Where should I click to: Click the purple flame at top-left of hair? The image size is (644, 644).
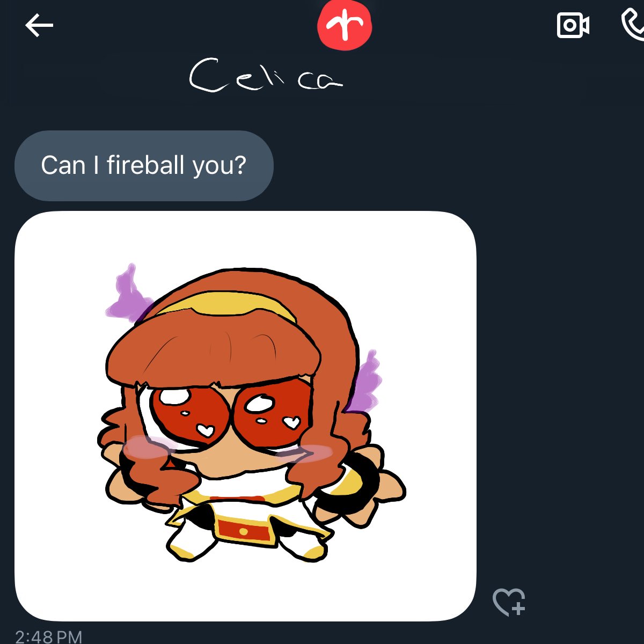coord(128,294)
